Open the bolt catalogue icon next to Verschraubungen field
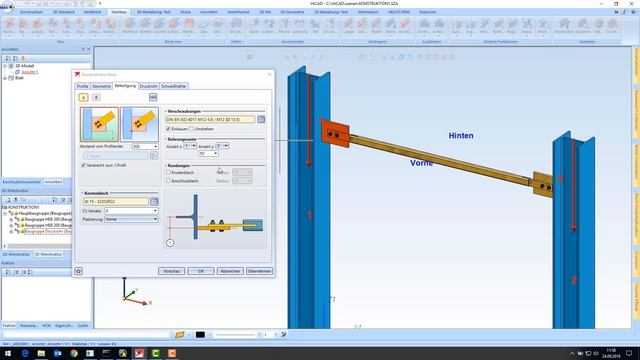The width and height of the screenshot is (640, 360). [x=261, y=119]
